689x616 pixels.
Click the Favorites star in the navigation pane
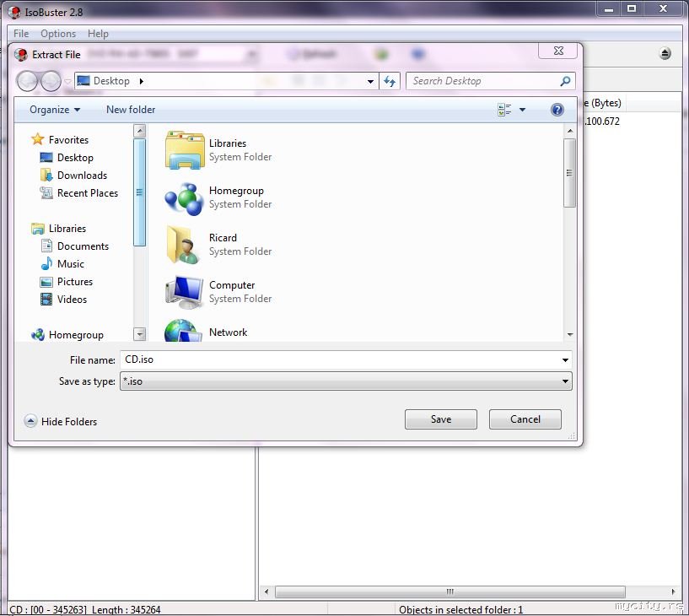(38, 139)
